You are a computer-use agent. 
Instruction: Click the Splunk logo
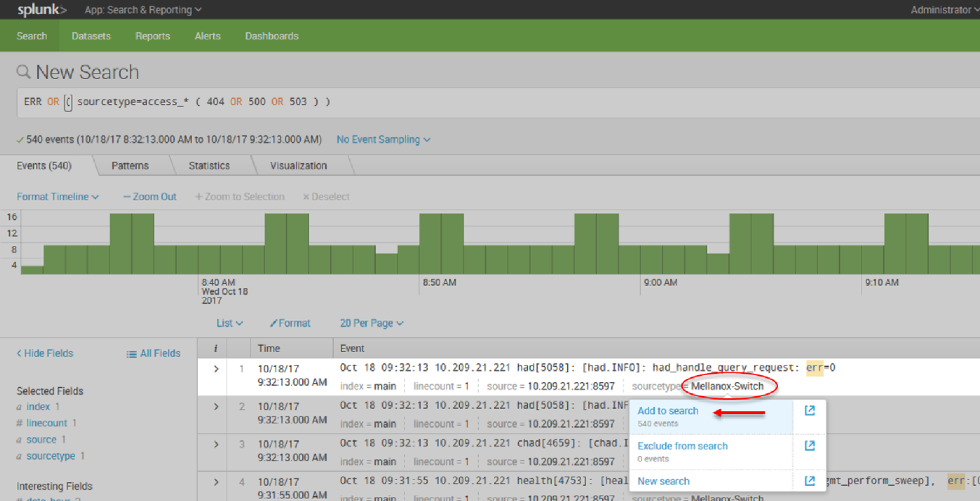pos(39,10)
